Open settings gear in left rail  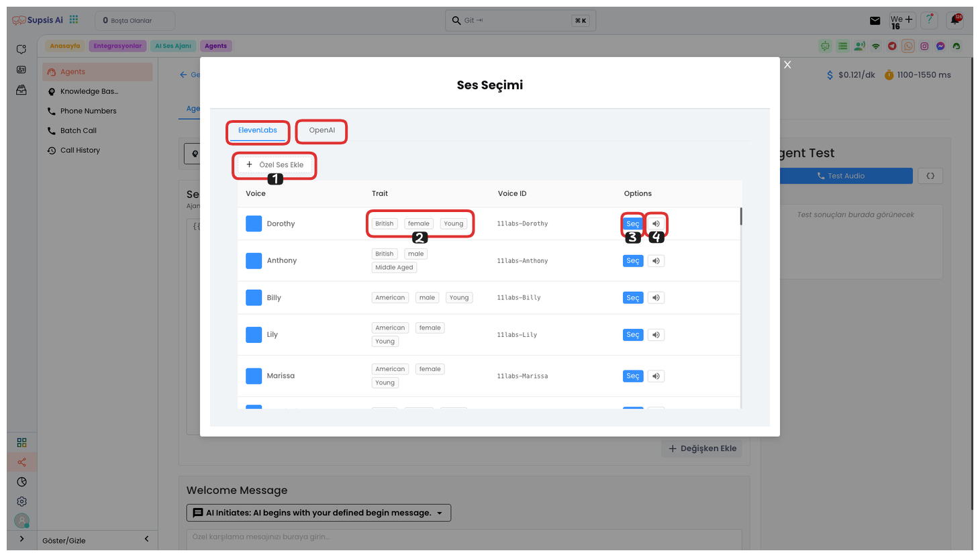pos(21,501)
